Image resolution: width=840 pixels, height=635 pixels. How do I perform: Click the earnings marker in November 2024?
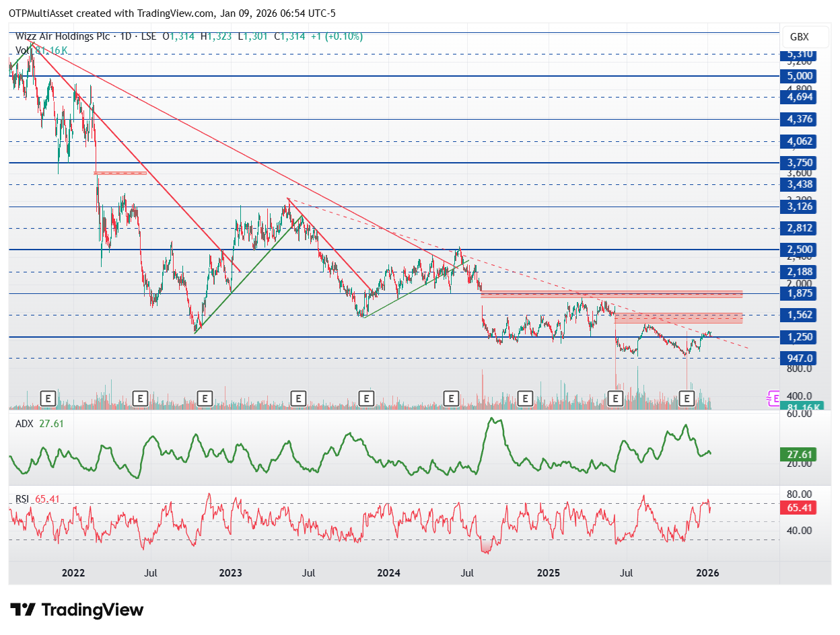point(525,399)
